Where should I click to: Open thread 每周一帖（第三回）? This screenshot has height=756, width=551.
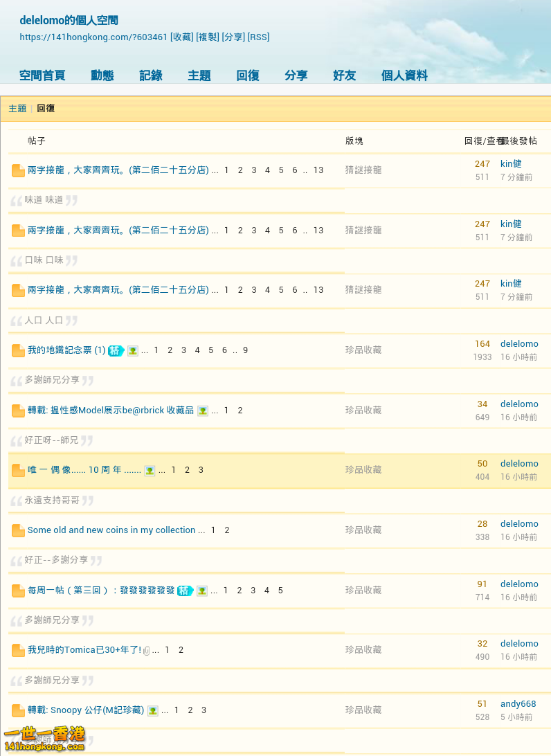click(101, 590)
